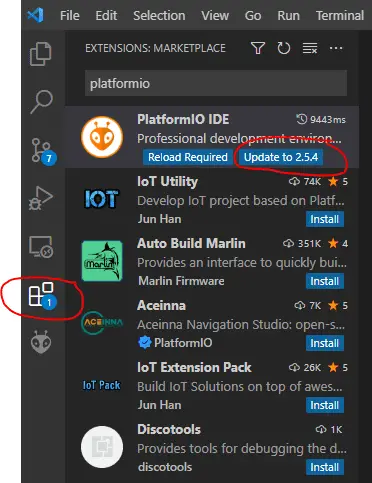Click Aceinna star rating icon

click(333, 305)
